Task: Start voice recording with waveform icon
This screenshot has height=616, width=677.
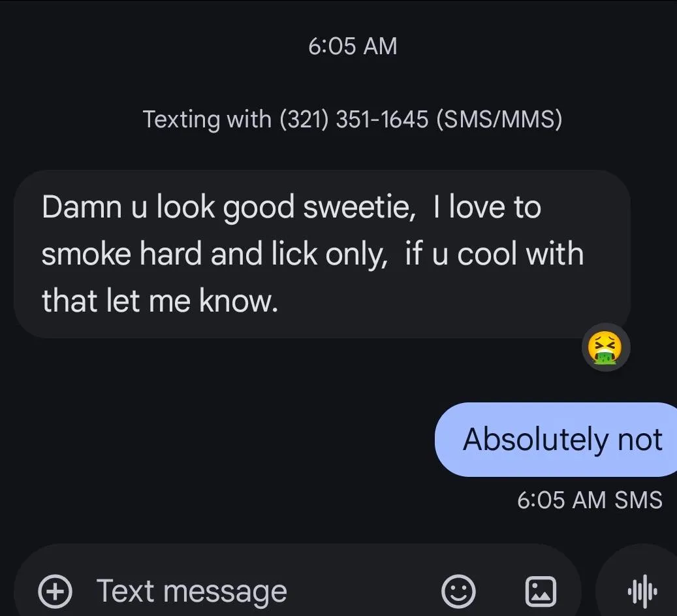Action: click(x=642, y=591)
